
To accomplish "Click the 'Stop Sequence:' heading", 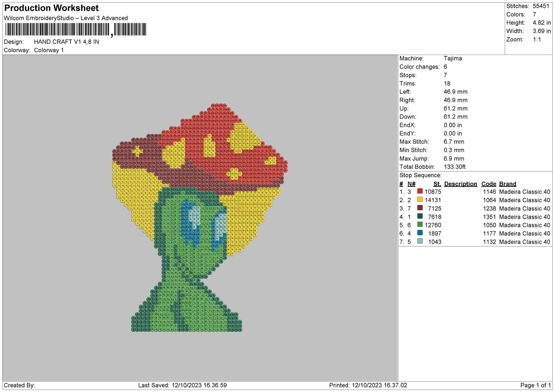I will 420,175.
